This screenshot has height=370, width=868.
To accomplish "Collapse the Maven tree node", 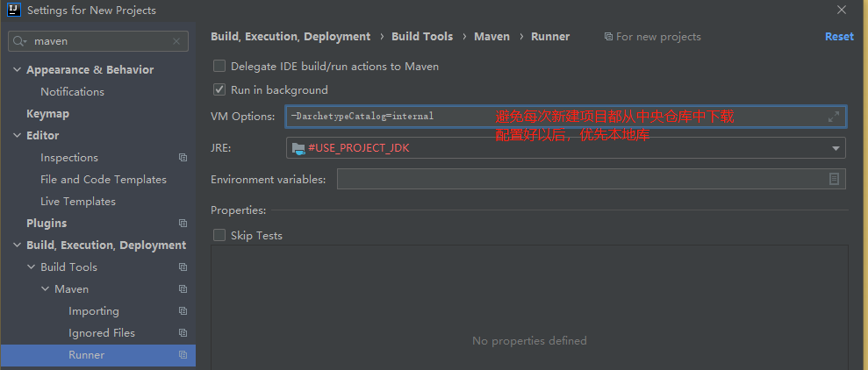I will click(x=46, y=289).
